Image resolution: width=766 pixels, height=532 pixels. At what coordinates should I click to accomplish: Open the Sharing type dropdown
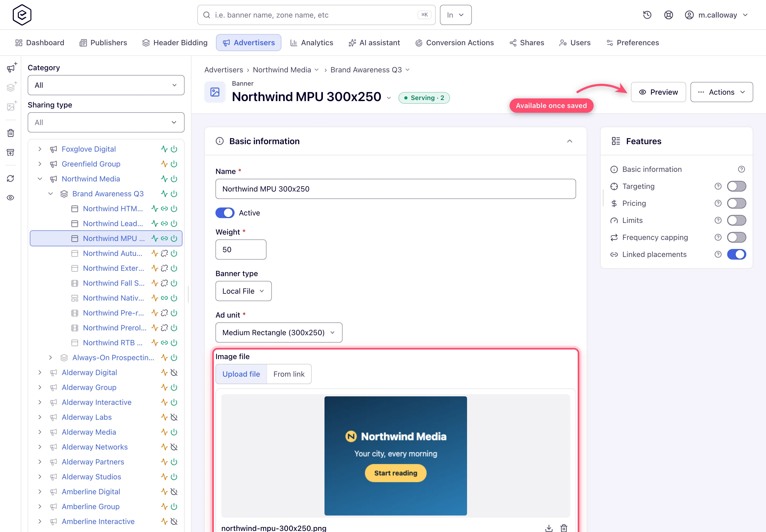tap(106, 122)
